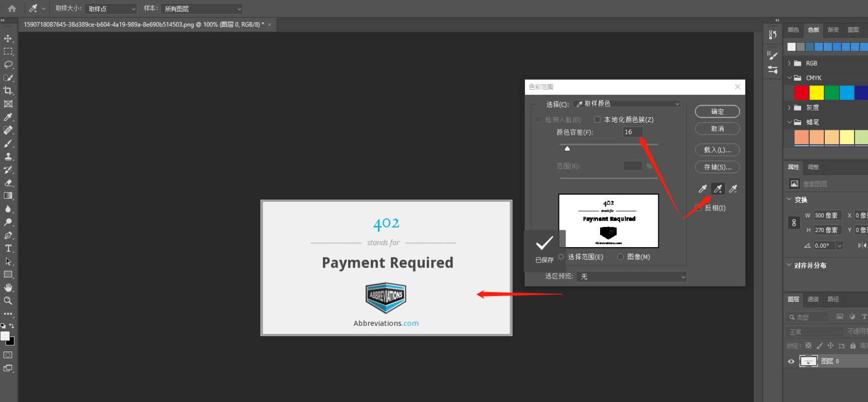868x402 pixels.
Task: Select the Zoom tool
Action: (8, 301)
